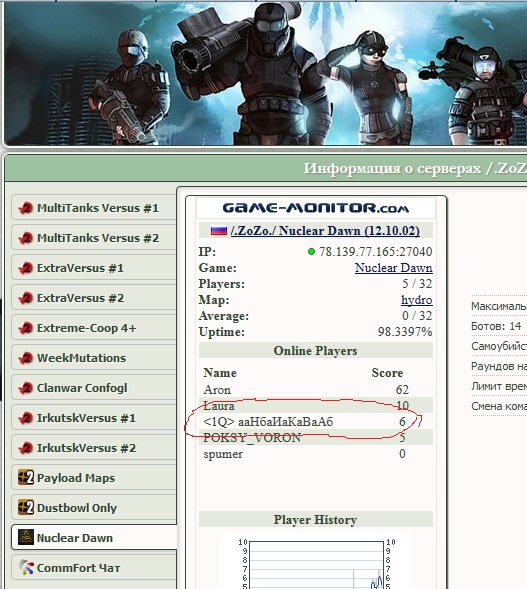Switch to the Payload Maps tab
527x589 pixels.
(x=94, y=477)
